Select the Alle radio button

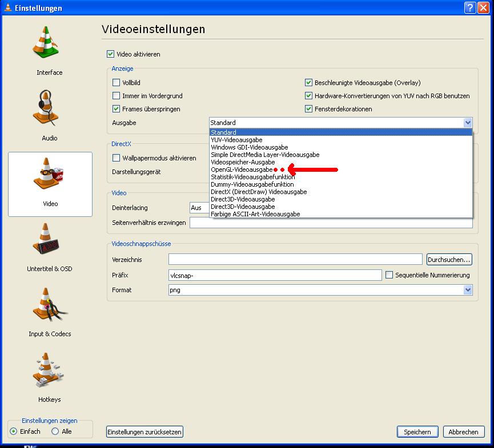click(x=55, y=431)
